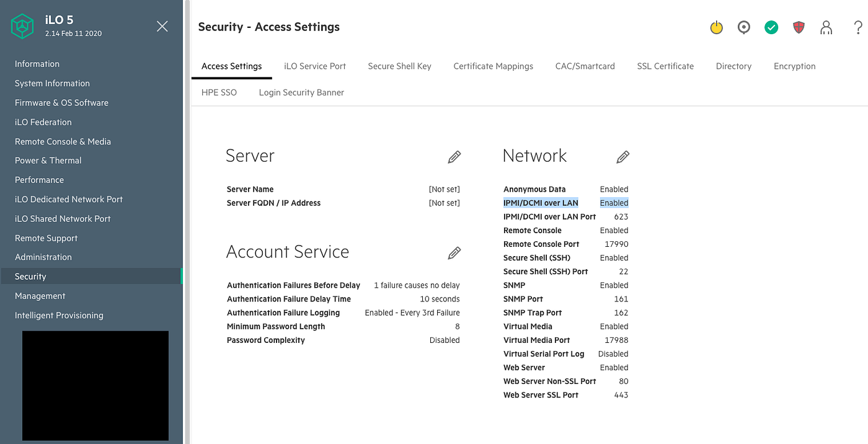Image resolution: width=868 pixels, height=444 pixels.
Task: Click the yellow power status icon
Action: pos(716,27)
